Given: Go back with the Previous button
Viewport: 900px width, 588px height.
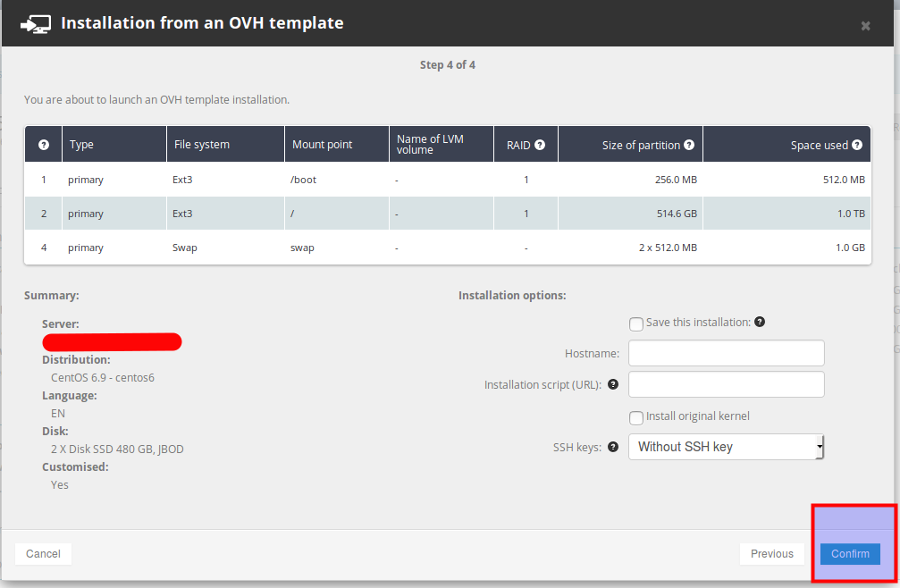Looking at the screenshot, I should (x=771, y=554).
